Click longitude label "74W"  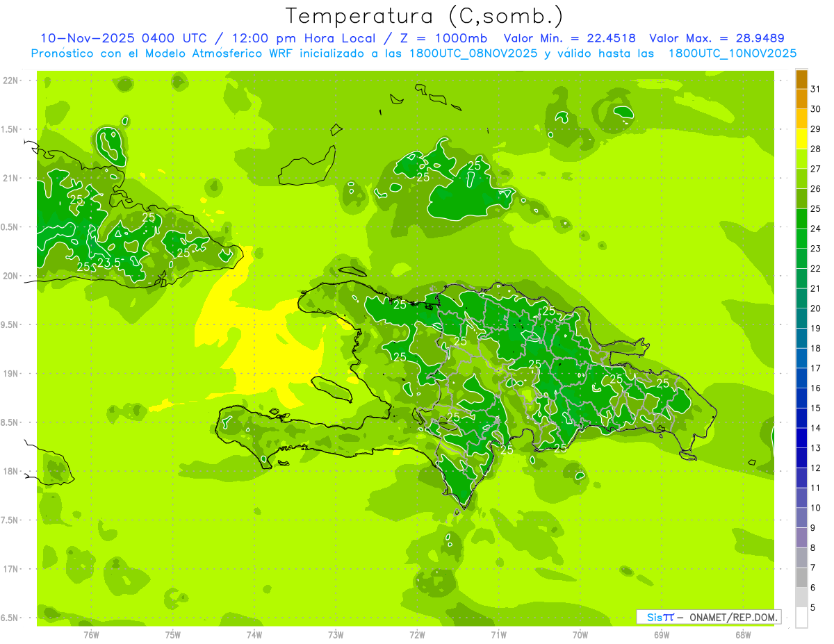click(x=254, y=635)
